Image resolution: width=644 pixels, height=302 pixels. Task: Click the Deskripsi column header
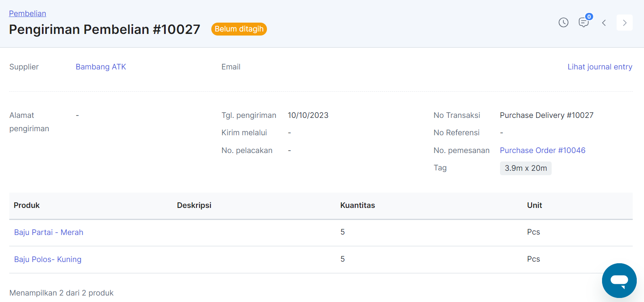pos(194,206)
